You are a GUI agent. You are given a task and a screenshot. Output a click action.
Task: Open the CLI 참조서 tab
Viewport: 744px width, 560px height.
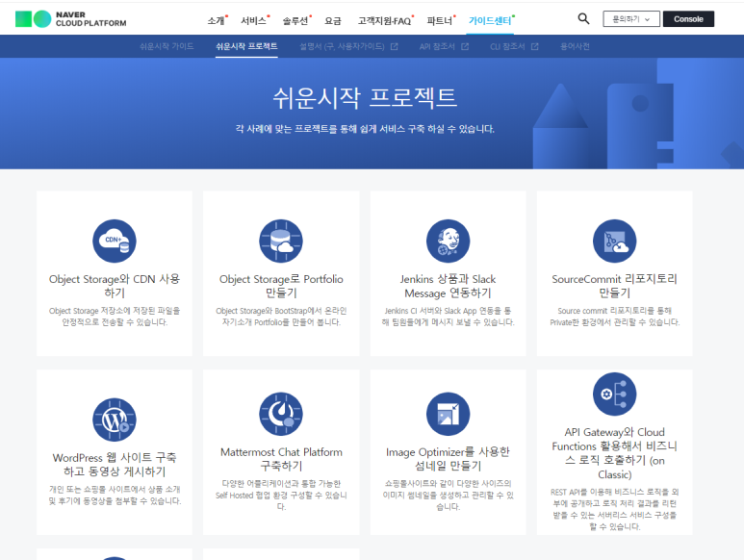pos(507,46)
